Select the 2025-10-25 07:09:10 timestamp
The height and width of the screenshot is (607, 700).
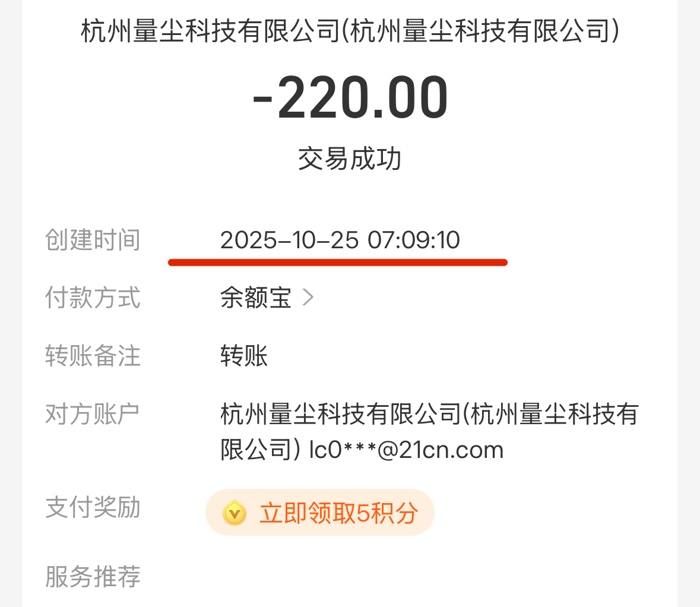pos(340,240)
